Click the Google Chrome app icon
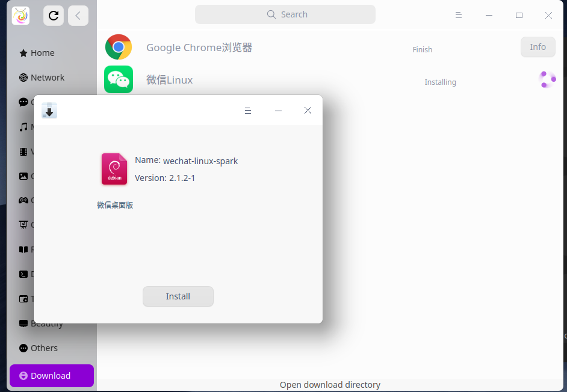 click(x=119, y=47)
